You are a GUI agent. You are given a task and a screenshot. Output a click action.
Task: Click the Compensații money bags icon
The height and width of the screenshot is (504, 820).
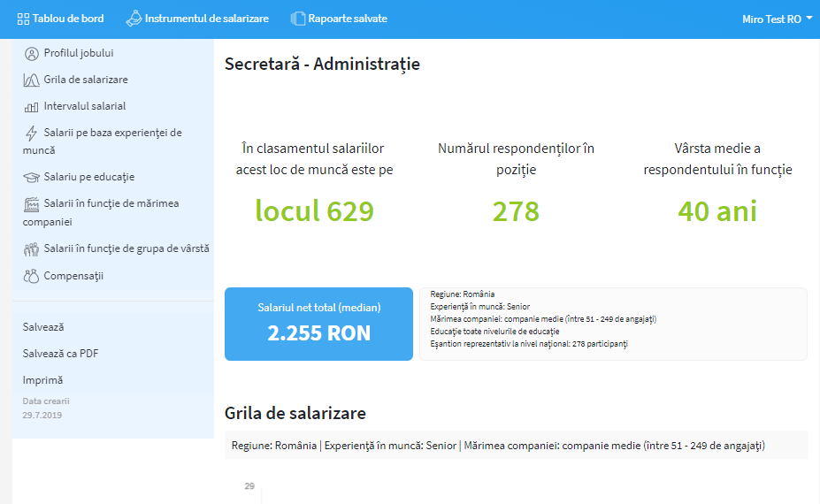(31, 276)
